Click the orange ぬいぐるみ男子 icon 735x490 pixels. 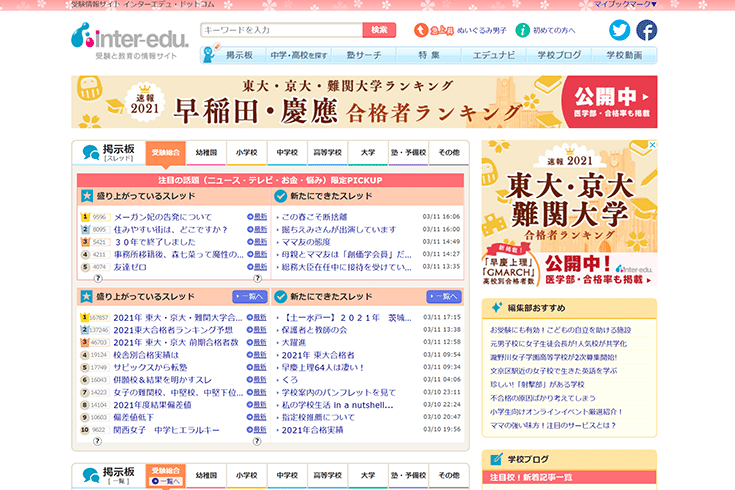pos(421,30)
